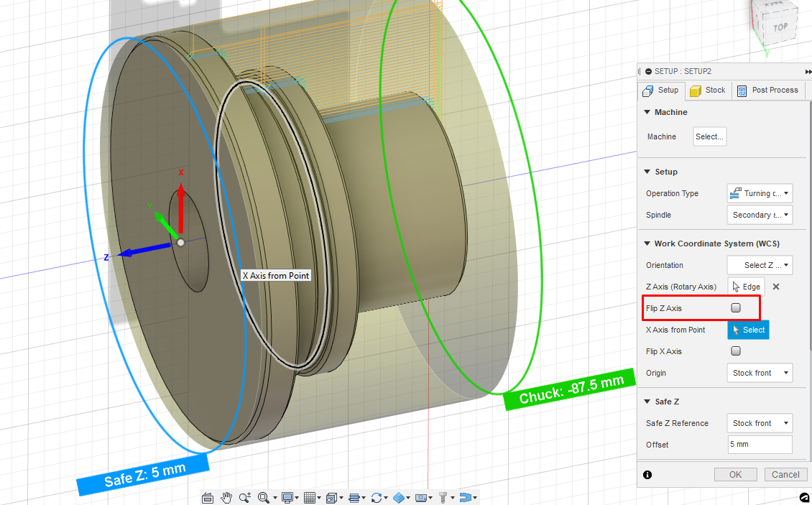812x505 pixels.
Task: Click the Grid and Snaps icon
Action: 310,497
